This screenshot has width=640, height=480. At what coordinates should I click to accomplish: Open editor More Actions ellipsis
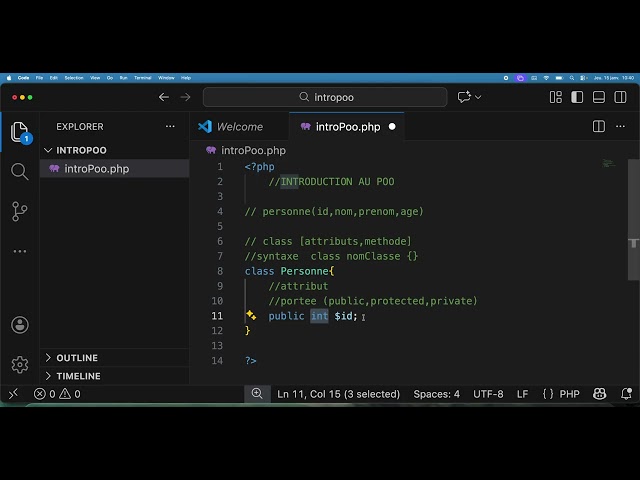click(x=620, y=127)
